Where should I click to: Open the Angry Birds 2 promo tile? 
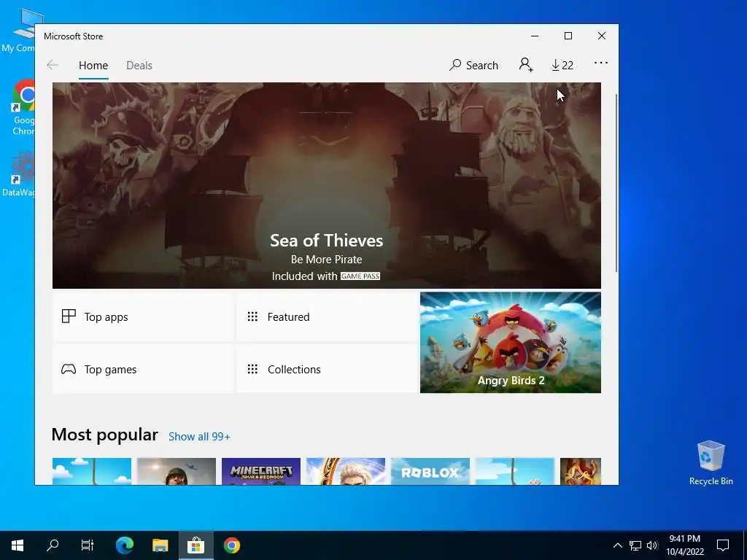pos(510,343)
